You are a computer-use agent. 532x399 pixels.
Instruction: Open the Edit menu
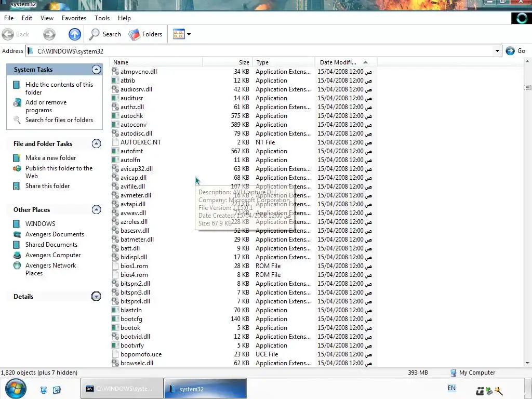coord(27,18)
